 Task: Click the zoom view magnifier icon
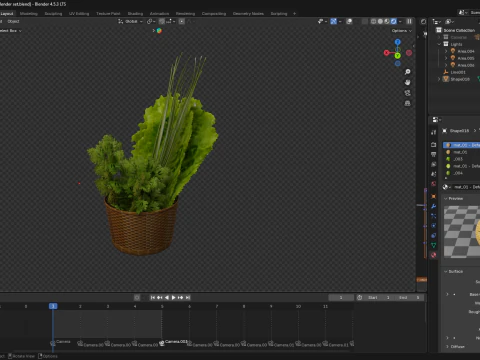[x=407, y=72]
